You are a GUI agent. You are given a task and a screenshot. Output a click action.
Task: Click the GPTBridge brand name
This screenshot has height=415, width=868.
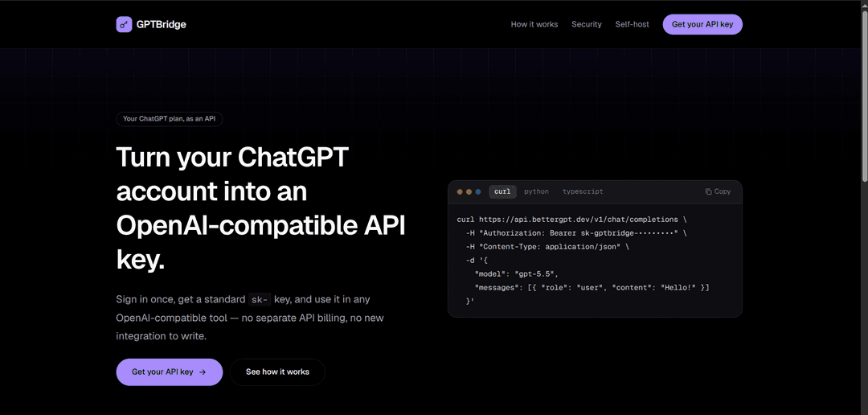(161, 24)
